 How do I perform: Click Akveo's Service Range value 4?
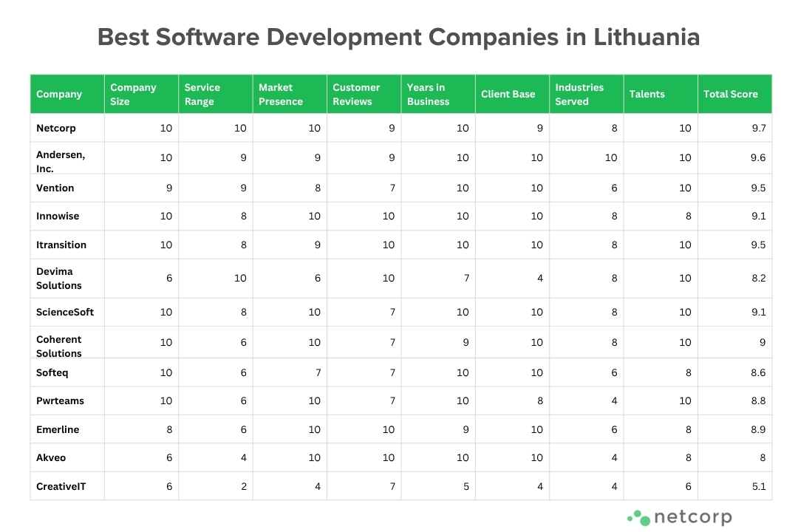point(244,457)
